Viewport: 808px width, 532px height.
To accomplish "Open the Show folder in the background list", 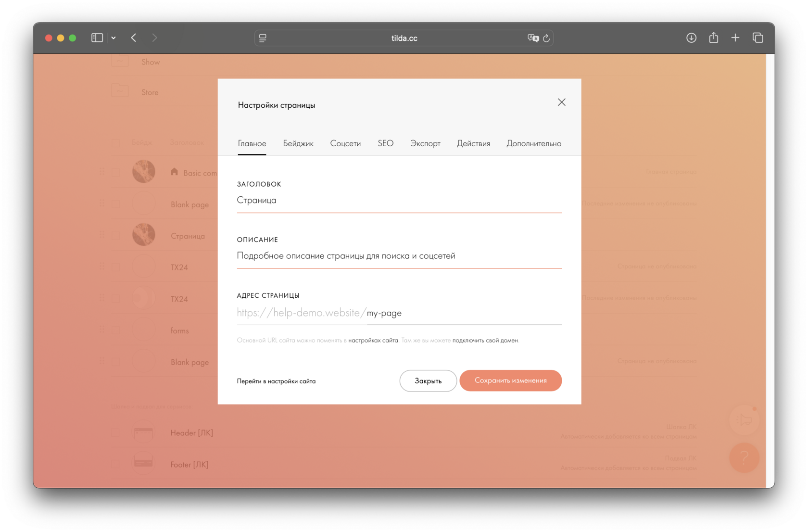I will 151,62.
